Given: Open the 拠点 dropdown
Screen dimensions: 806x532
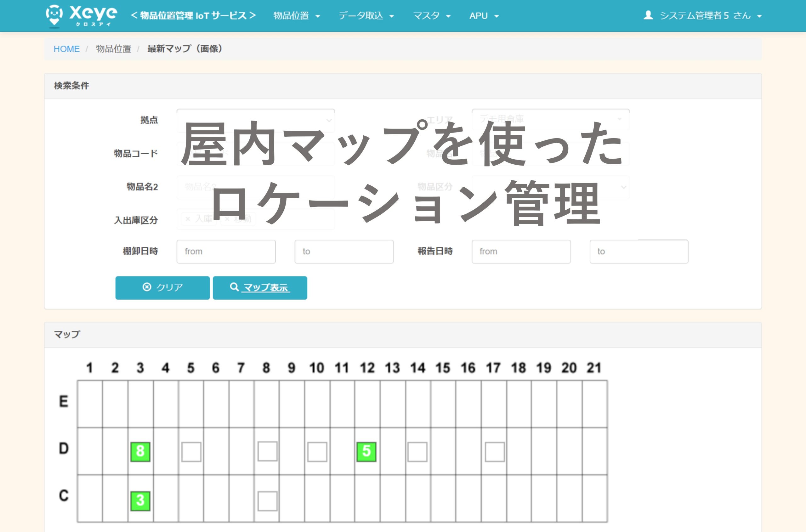Looking at the screenshot, I should pos(256,120).
